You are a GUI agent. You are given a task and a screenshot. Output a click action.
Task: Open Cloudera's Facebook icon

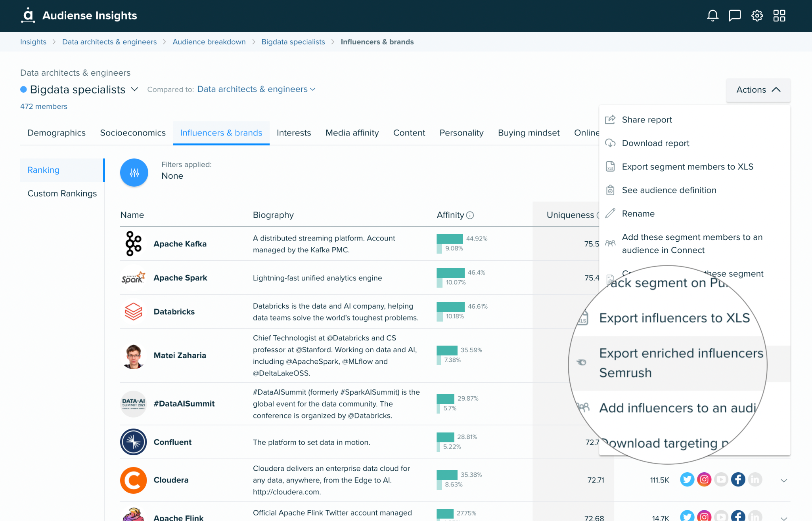coord(738,480)
